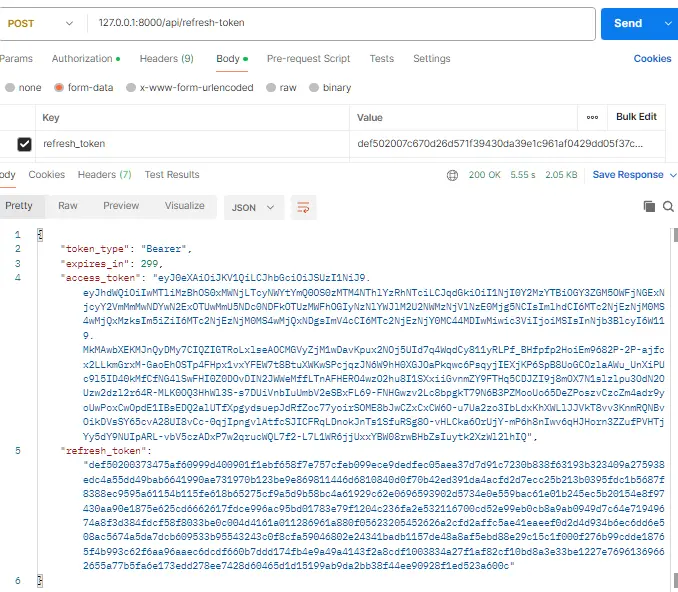Click the Bulk Edit button
The width and height of the screenshot is (678, 592).
click(x=636, y=117)
